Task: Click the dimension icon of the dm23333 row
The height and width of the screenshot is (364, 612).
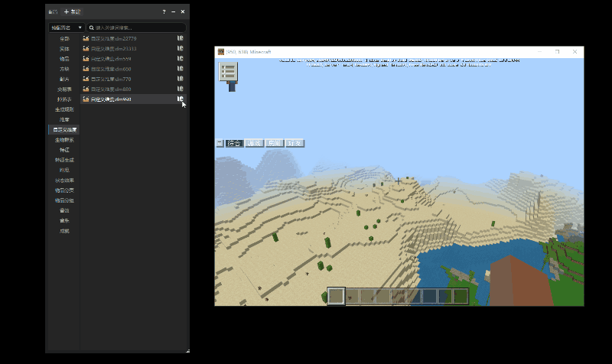Action: coord(86,48)
